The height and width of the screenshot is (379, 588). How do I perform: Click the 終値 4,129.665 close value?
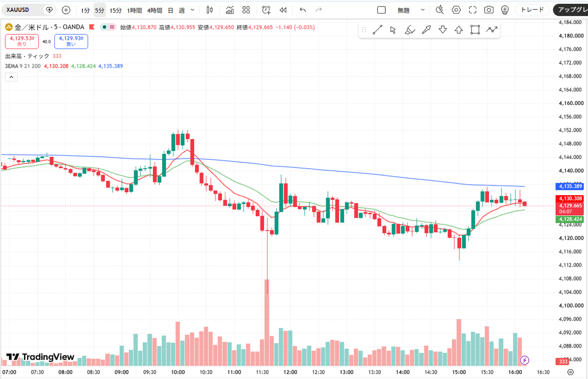tap(254, 27)
